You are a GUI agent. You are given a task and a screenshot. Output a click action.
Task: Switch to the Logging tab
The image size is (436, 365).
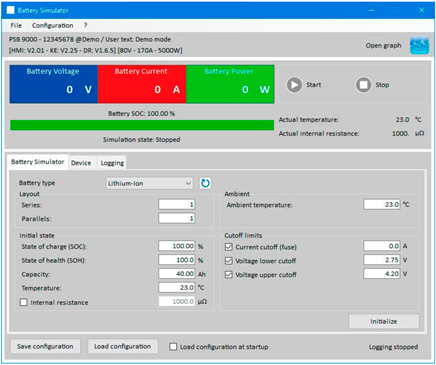tap(112, 163)
